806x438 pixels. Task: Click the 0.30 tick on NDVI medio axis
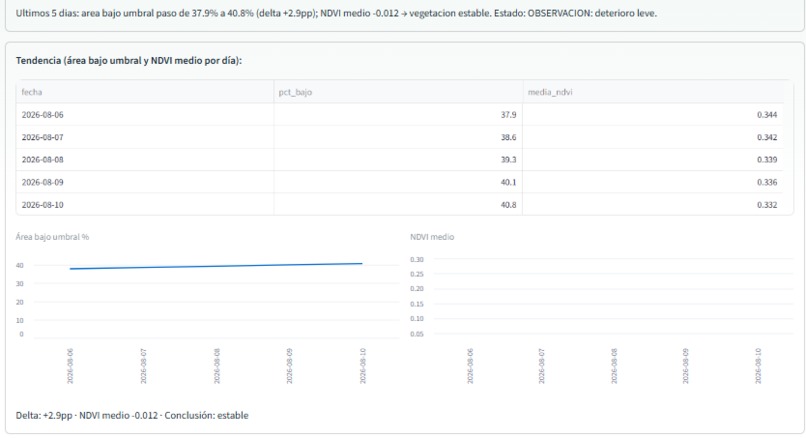(x=417, y=260)
